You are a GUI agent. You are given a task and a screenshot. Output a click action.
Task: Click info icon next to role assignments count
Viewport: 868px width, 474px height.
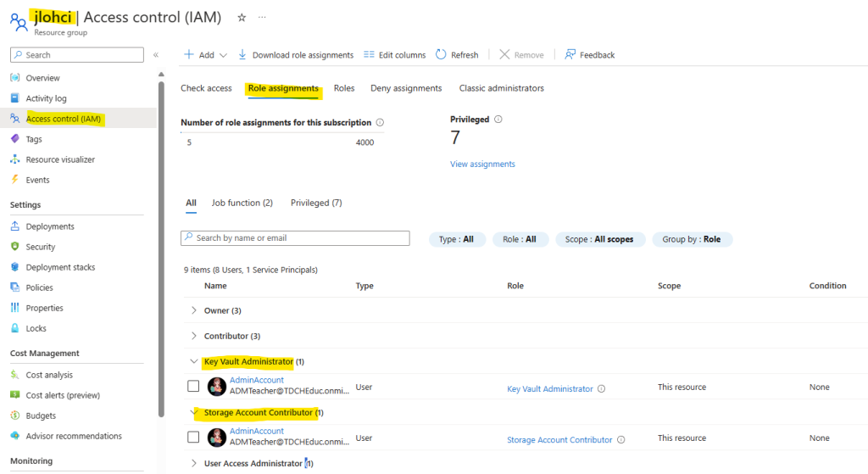pyautogui.click(x=380, y=122)
